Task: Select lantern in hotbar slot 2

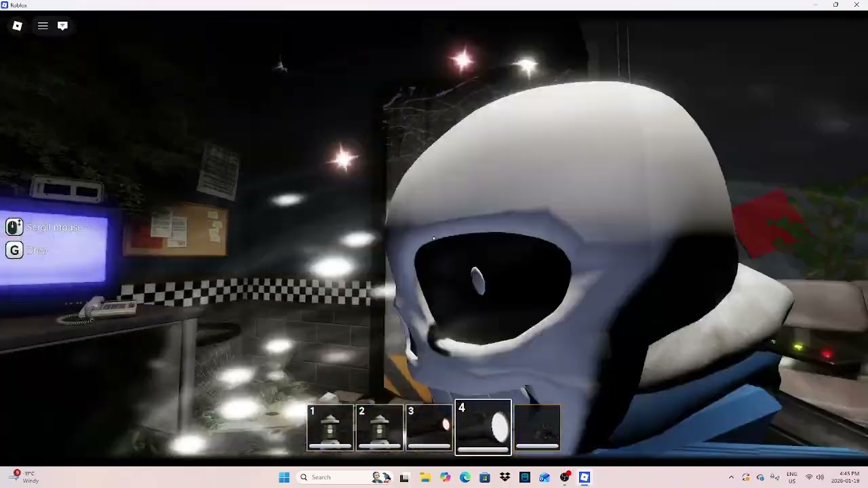Action: [380, 428]
